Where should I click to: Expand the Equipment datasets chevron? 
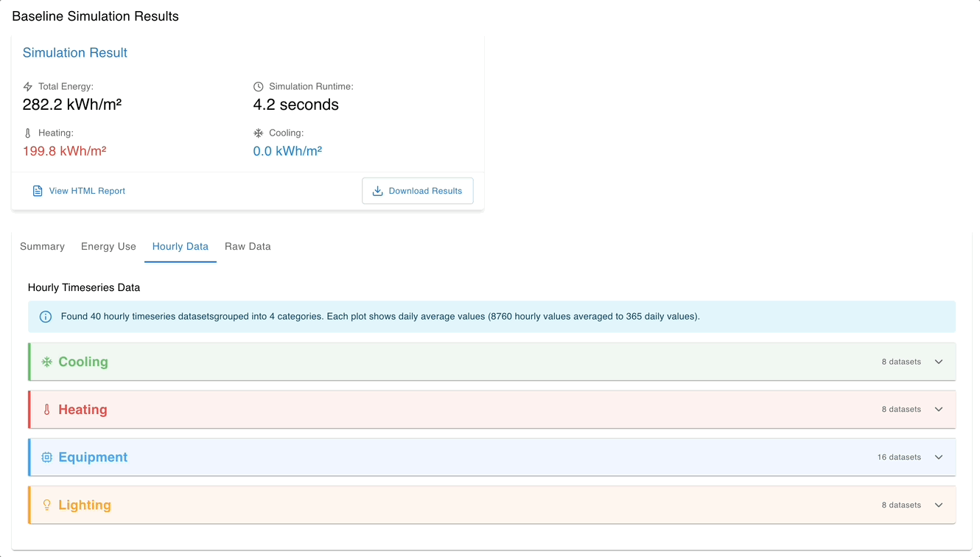tap(939, 458)
